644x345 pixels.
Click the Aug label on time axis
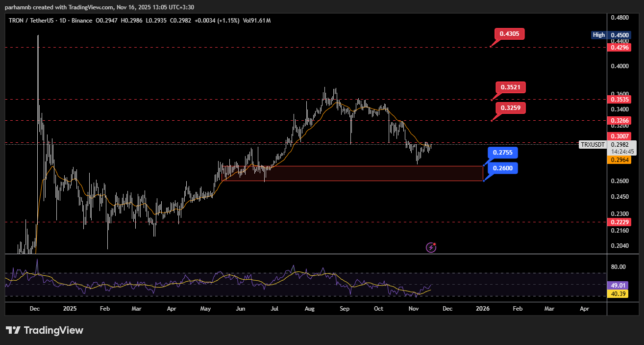click(x=309, y=309)
